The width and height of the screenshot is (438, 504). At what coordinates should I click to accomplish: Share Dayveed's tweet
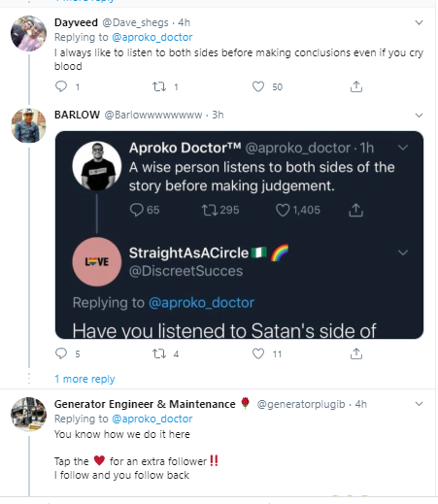pyautogui.click(x=356, y=86)
